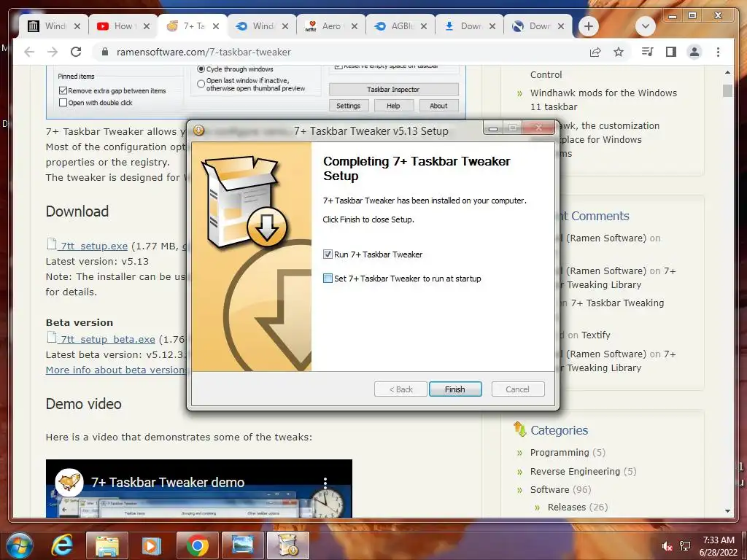Close the 7+ Ta active tab

tap(216, 26)
